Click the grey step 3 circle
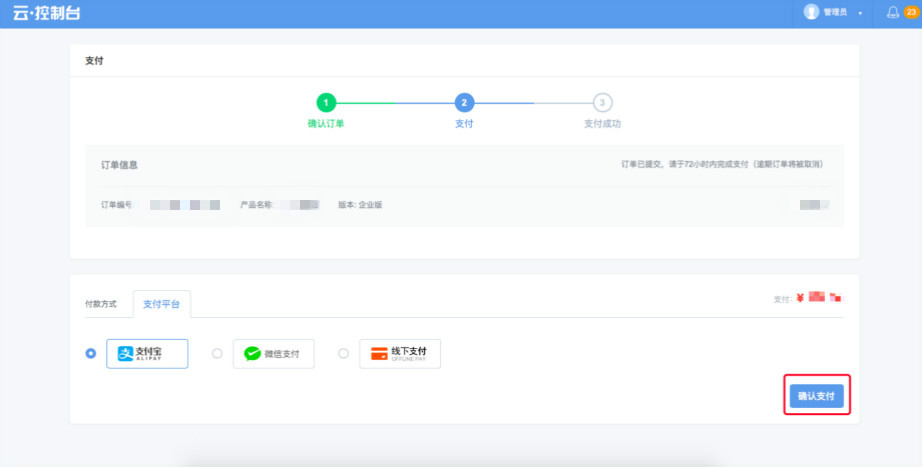This screenshot has width=922, height=467. click(x=602, y=102)
